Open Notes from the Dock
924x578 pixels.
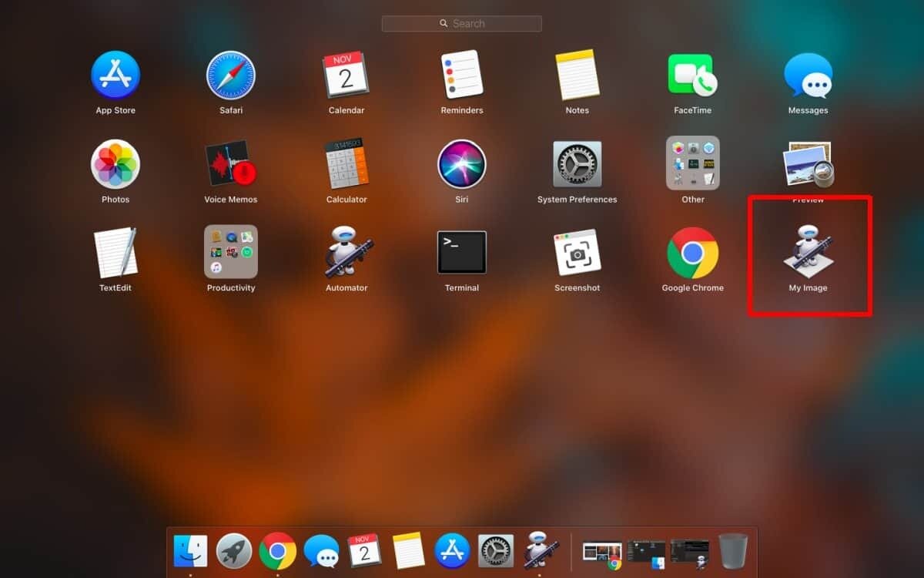click(x=409, y=551)
